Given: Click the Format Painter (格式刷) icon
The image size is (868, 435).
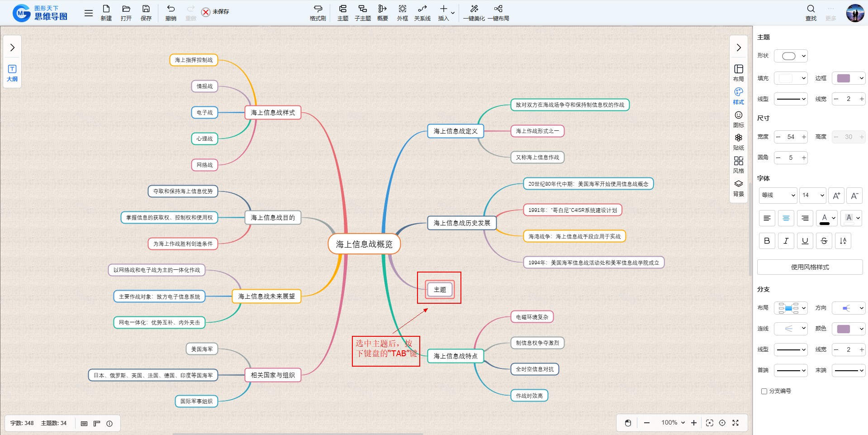Looking at the screenshot, I should [318, 12].
